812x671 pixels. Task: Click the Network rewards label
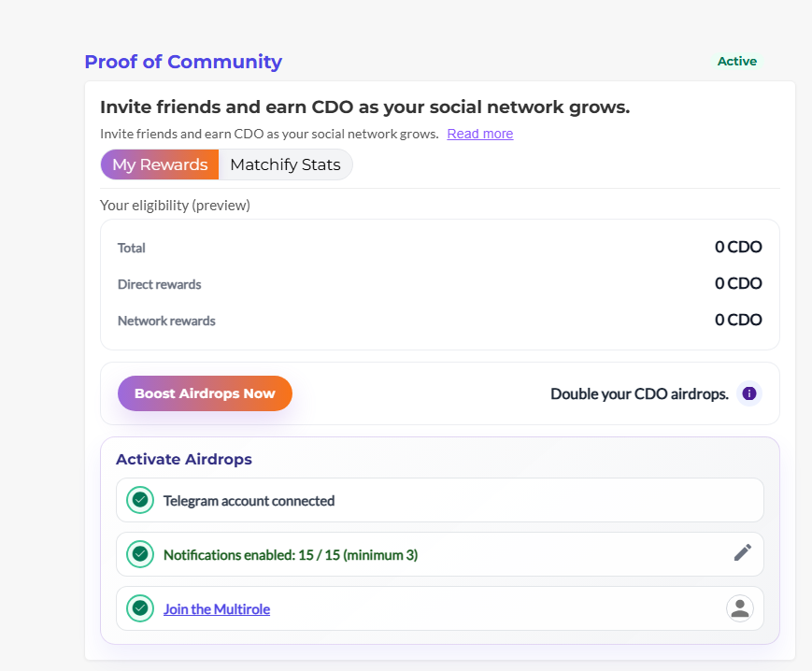166,321
